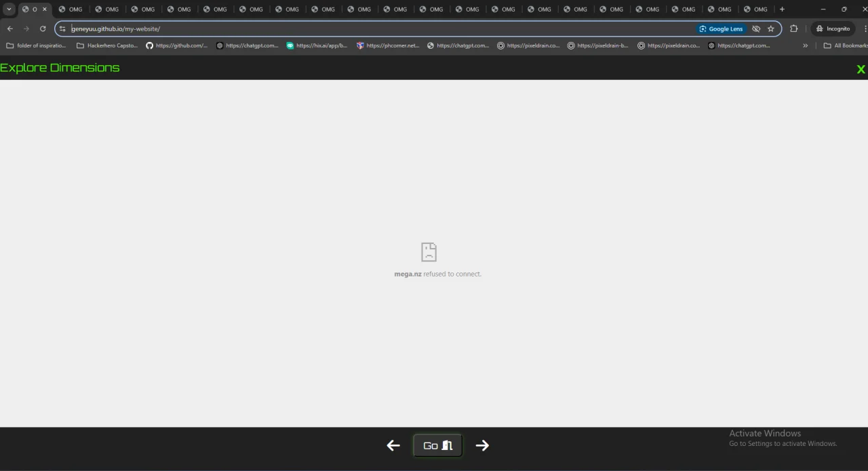This screenshot has width=868, height=471.
Task: Click the tracking protection eye icon
Action: [x=756, y=28]
